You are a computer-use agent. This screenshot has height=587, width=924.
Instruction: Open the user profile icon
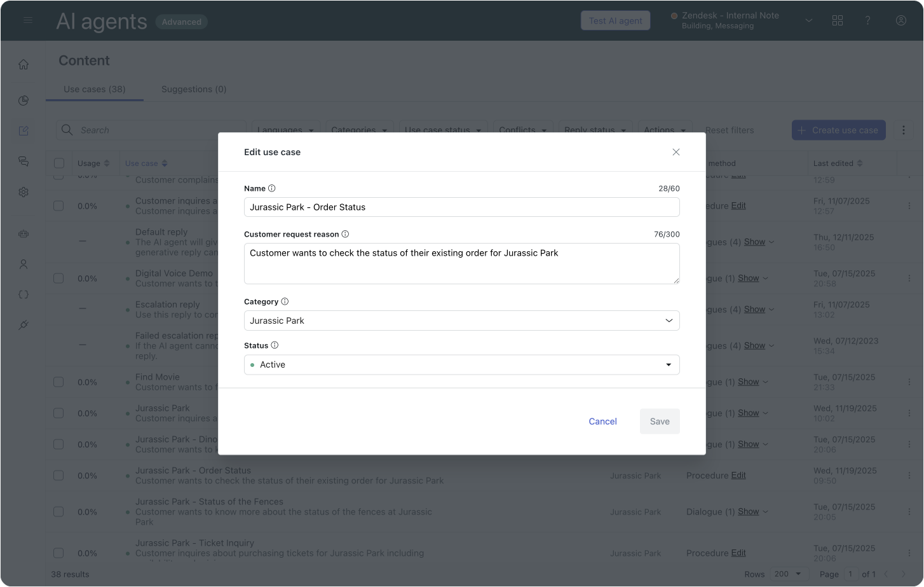coord(901,20)
